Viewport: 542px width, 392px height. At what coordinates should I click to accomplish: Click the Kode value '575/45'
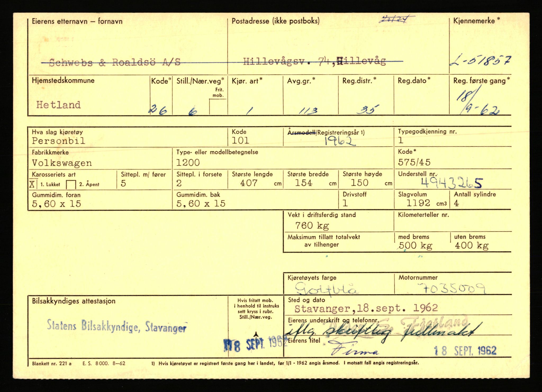point(414,162)
